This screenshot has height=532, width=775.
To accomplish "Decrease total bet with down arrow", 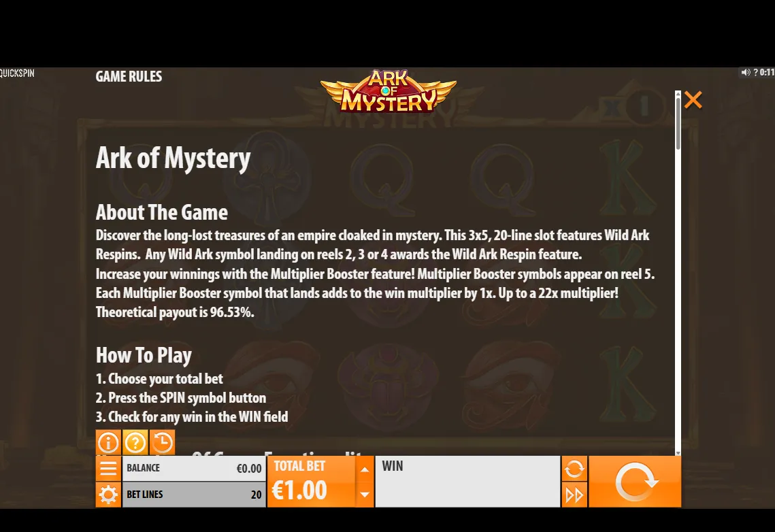I will click(364, 495).
